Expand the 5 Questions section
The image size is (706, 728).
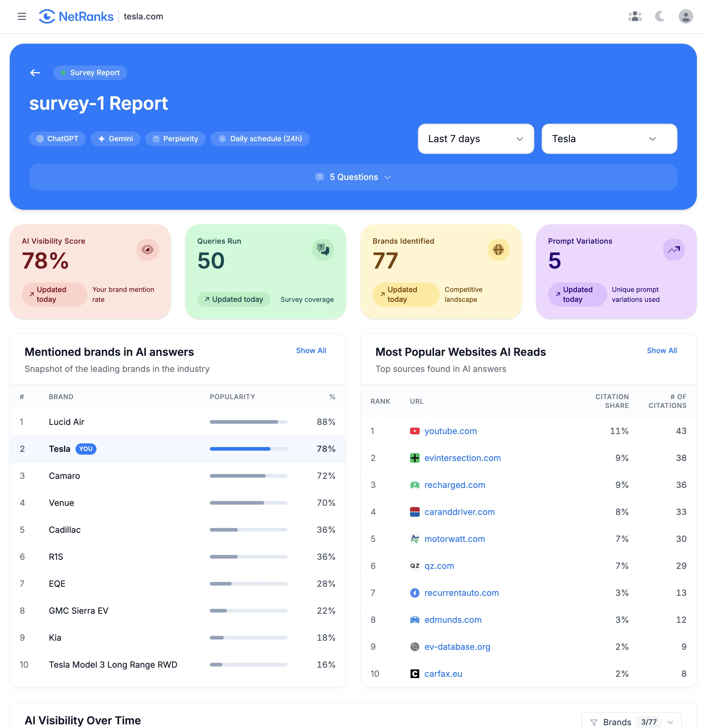[x=353, y=177]
